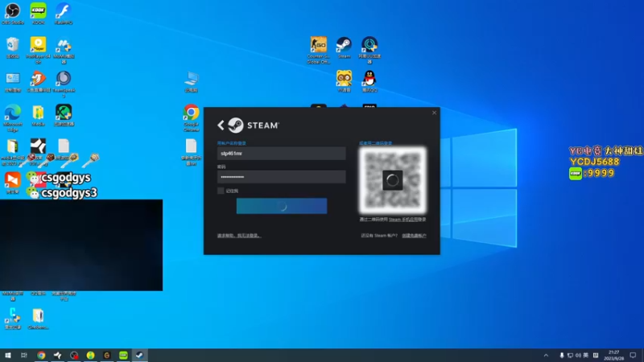
Task: Open the NetEase UU accelerator shortcut
Action: (x=369, y=50)
